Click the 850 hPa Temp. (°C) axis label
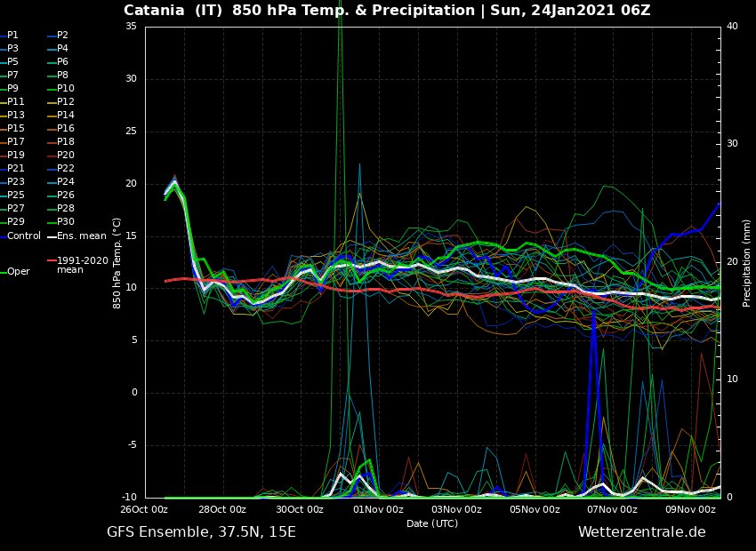 [x=117, y=263]
